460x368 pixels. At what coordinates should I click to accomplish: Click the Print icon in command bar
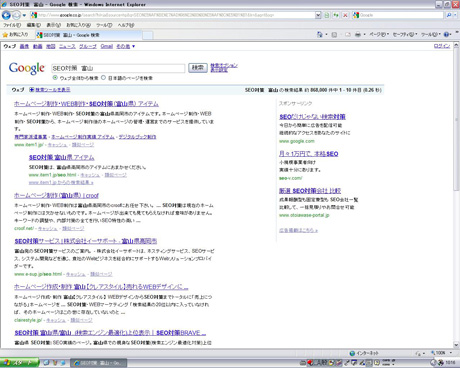click(x=358, y=34)
